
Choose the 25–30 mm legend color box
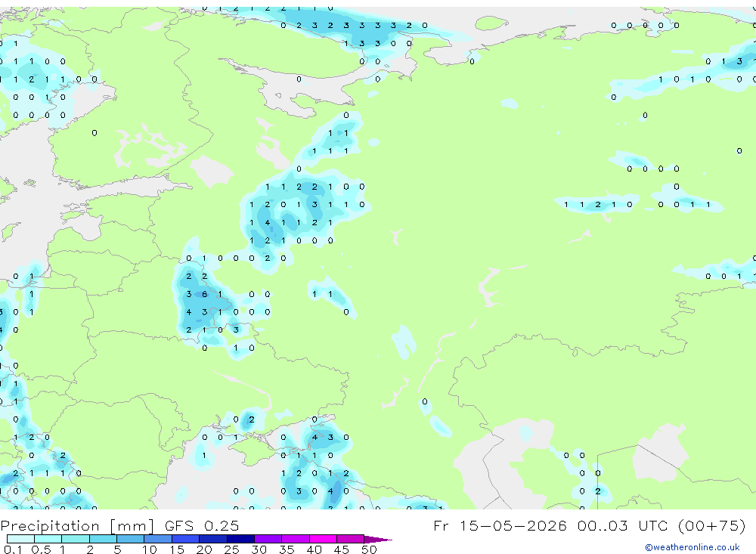coord(240,539)
